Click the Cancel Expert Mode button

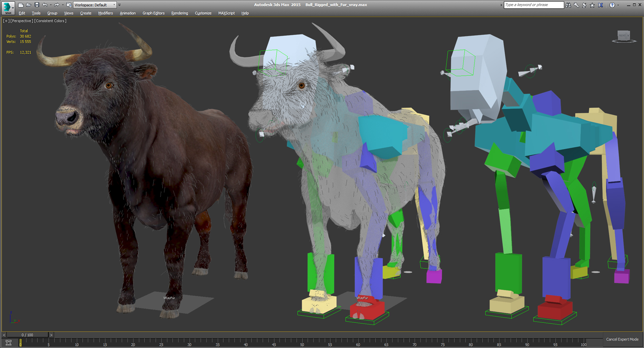[x=622, y=339]
